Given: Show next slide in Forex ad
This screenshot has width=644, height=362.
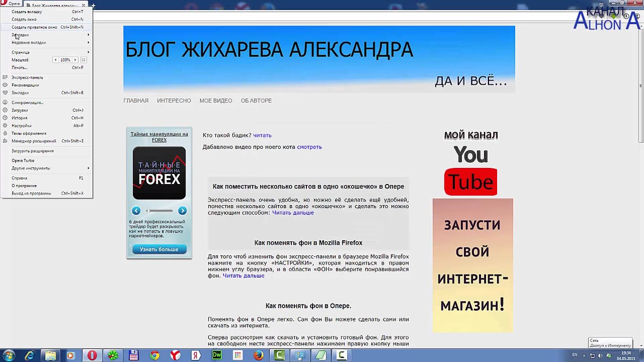Looking at the screenshot, I should [x=182, y=211].
